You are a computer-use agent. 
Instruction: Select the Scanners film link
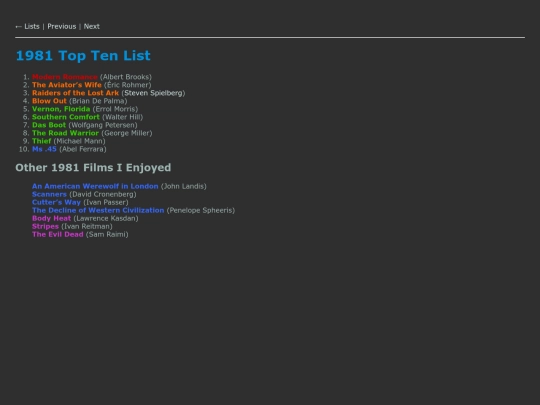[x=49, y=194]
